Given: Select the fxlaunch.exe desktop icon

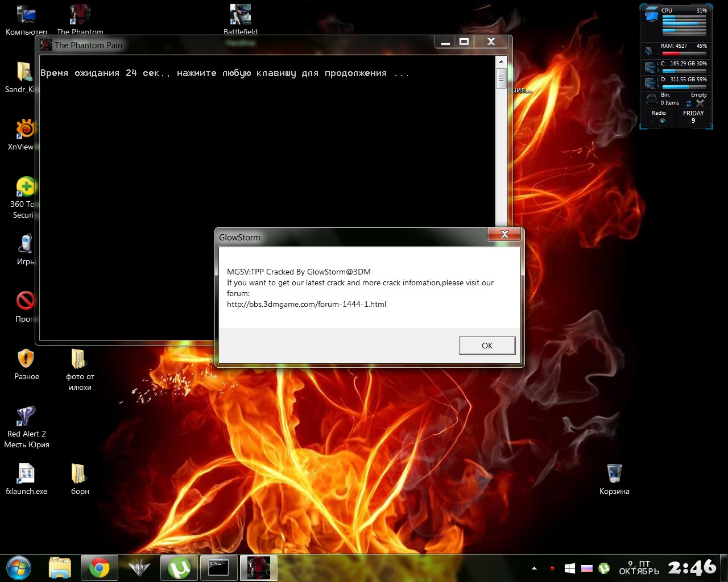Looking at the screenshot, I should pyautogui.click(x=26, y=479).
